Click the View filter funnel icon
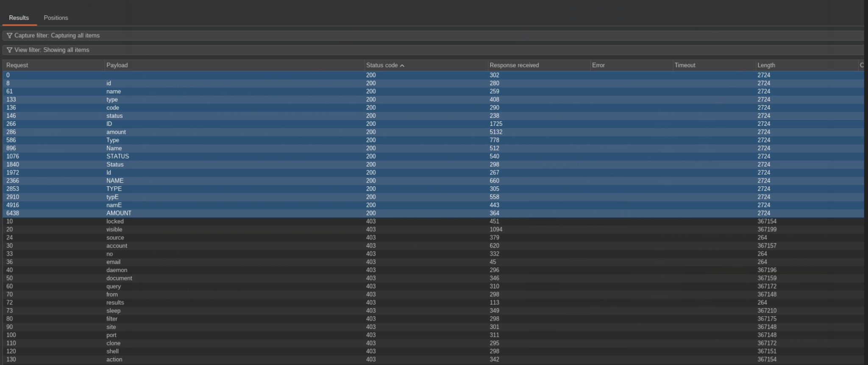The width and height of the screenshot is (868, 365). click(9, 50)
